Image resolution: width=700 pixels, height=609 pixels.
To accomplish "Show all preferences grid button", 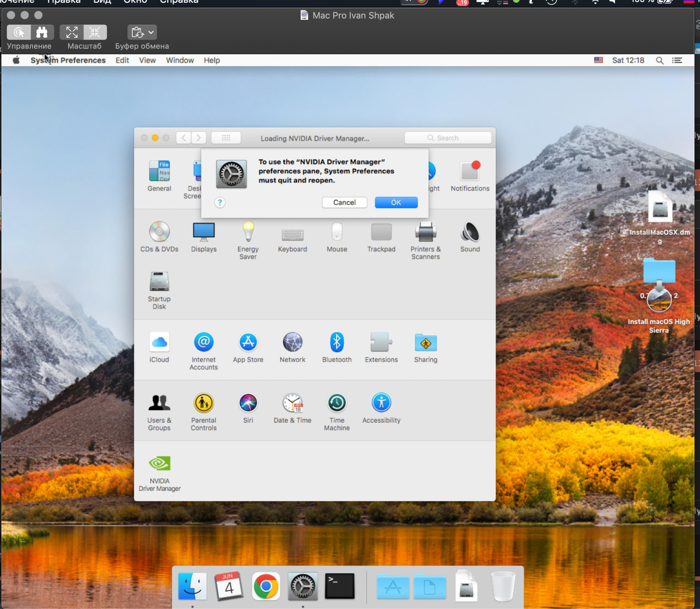I will point(226,138).
